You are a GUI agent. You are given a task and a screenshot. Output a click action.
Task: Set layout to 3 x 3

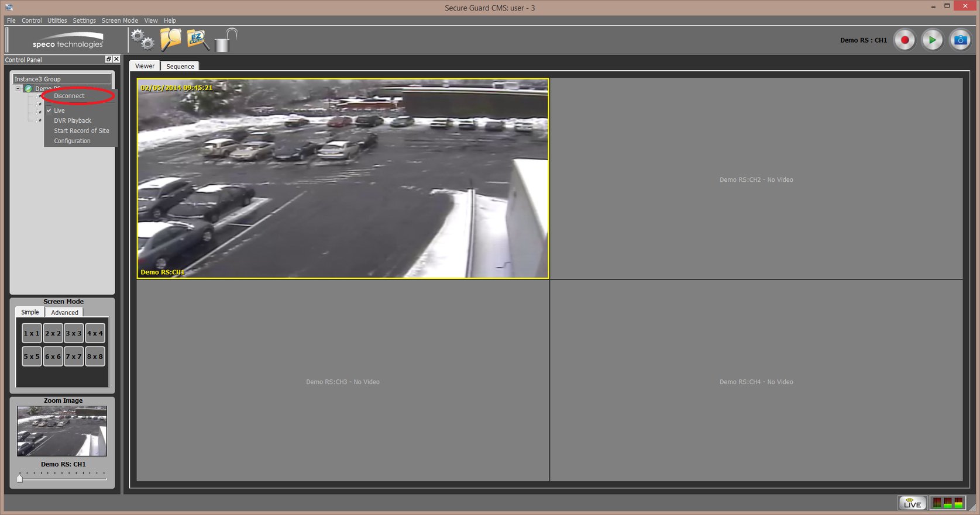pos(74,333)
